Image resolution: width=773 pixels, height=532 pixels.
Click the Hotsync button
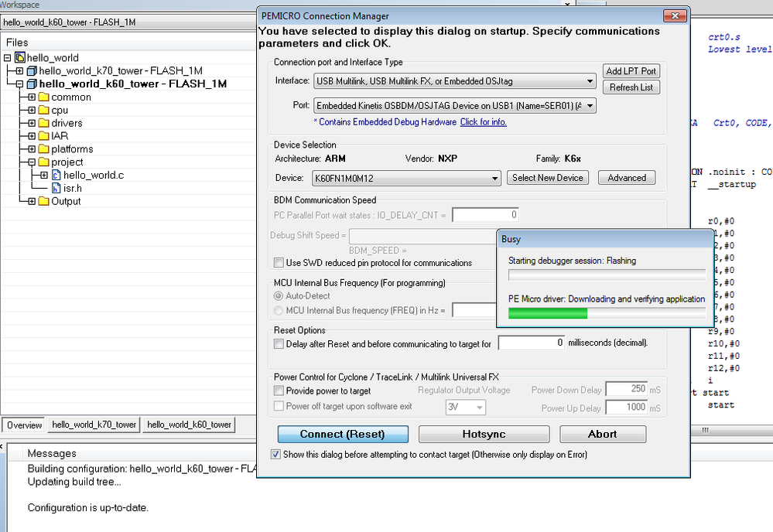coord(484,434)
